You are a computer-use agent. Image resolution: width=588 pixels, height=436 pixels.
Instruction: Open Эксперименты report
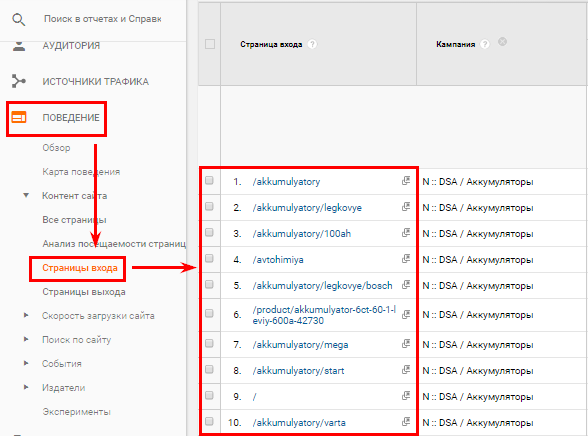76,412
